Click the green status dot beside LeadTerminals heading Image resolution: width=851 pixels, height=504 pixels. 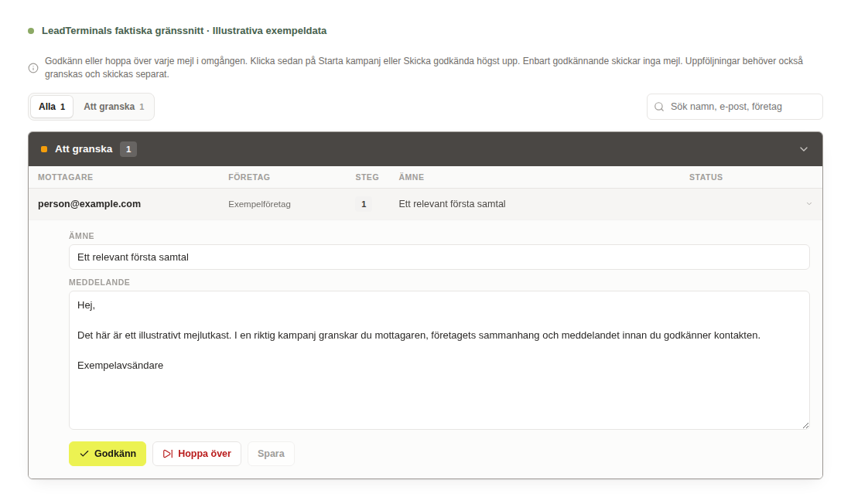(31, 31)
